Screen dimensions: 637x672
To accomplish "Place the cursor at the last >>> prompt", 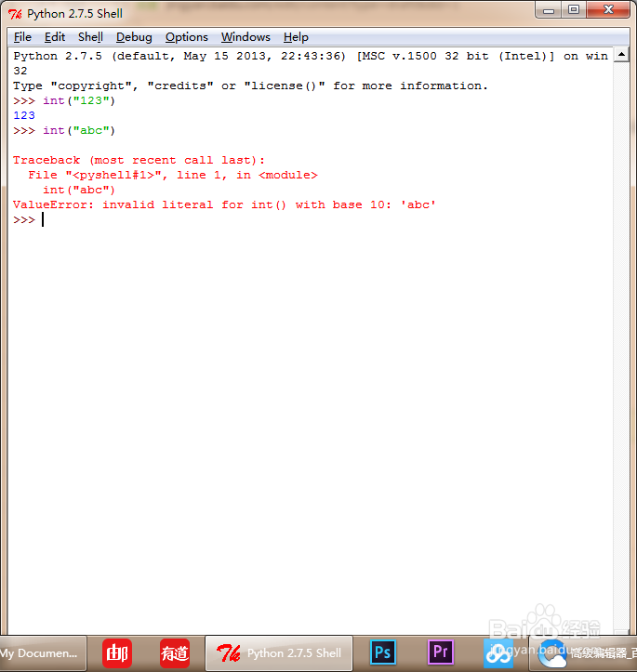I will click(43, 220).
